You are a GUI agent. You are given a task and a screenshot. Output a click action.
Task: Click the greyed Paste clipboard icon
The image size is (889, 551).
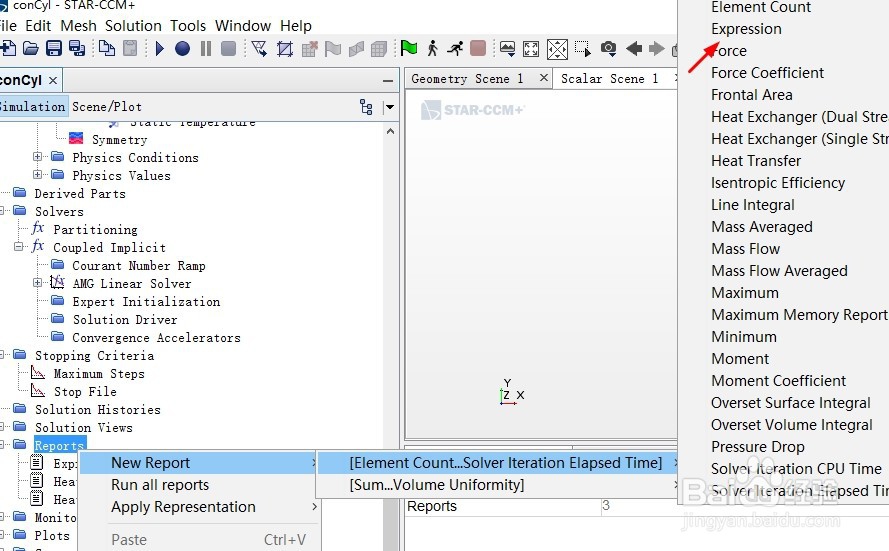point(130,49)
